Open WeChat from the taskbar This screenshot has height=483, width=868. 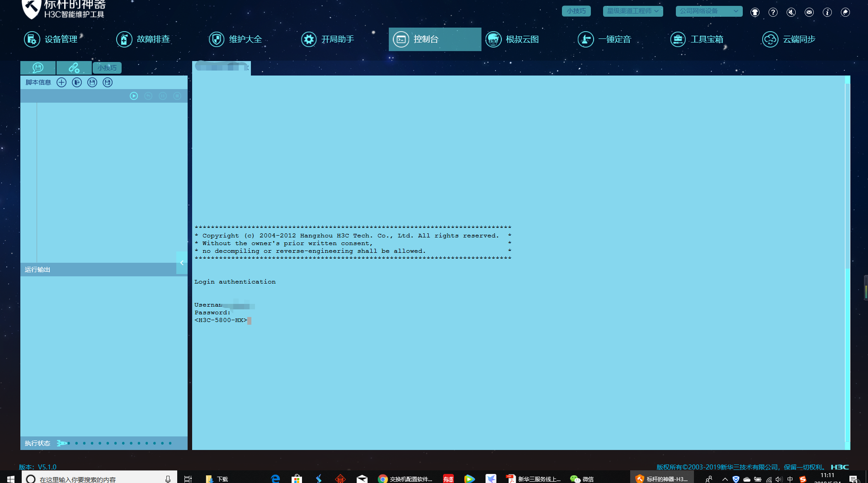pyautogui.click(x=581, y=478)
